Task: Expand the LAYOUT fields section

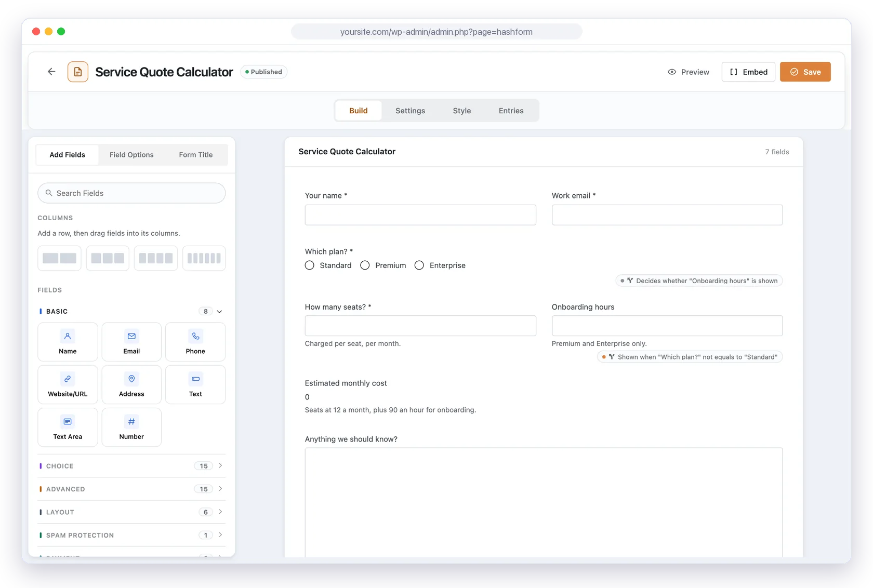Action: point(131,512)
